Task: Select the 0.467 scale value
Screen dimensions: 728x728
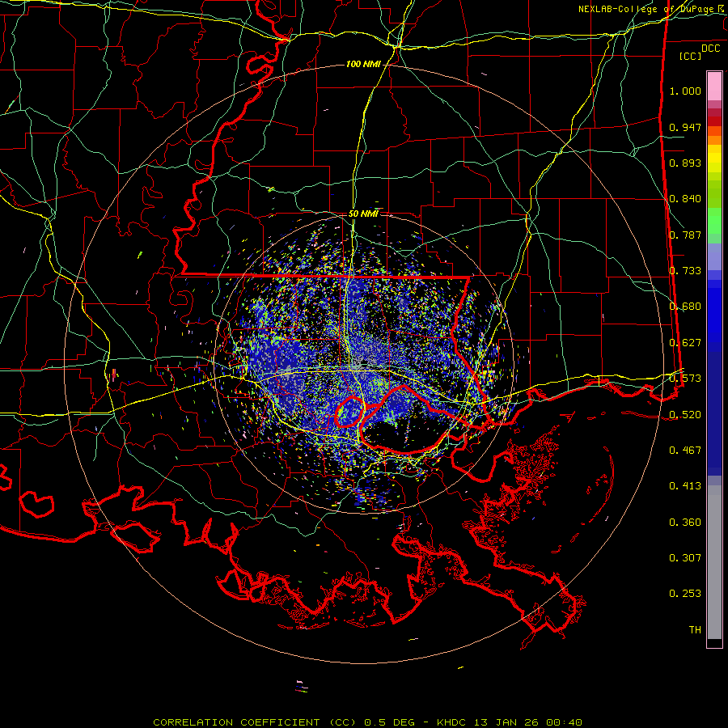Action: (x=685, y=451)
